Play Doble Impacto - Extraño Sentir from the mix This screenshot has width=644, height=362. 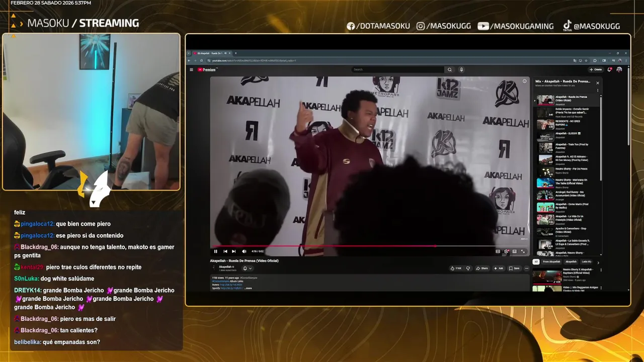(567, 112)
